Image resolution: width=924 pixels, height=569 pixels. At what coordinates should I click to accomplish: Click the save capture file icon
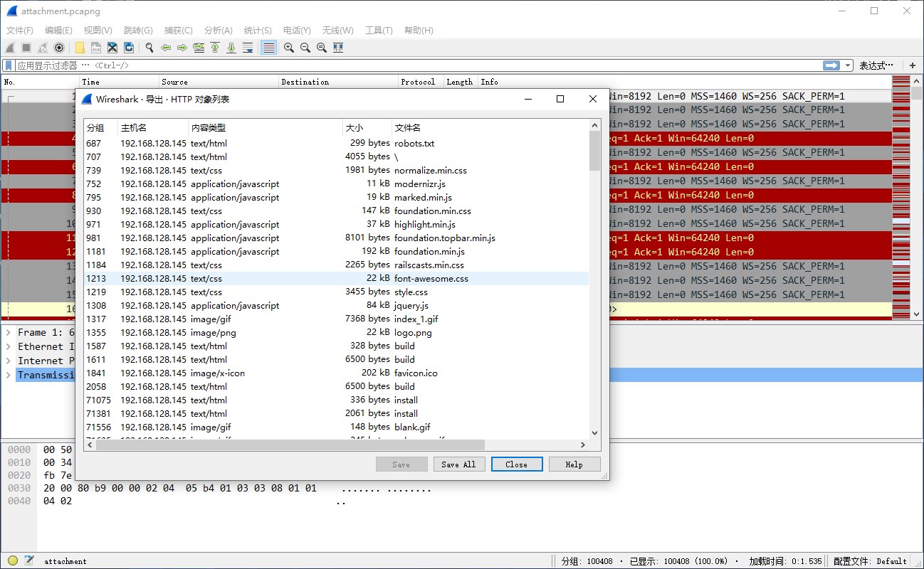(x=96, y=48)
